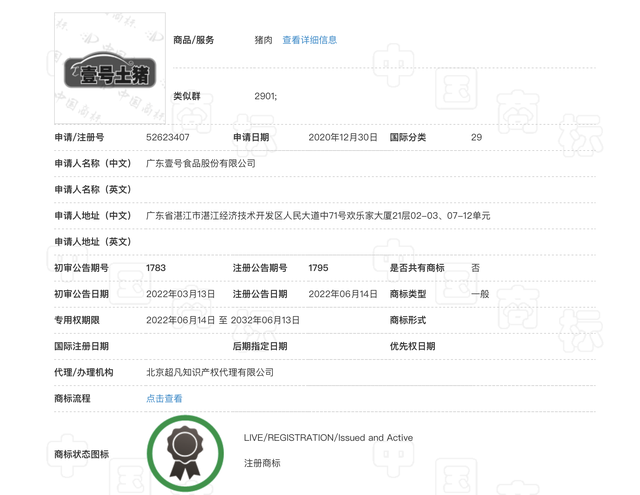Select the 申请人名称（中文） label
This screenshot has width=640, height=495.
(93, 164)
